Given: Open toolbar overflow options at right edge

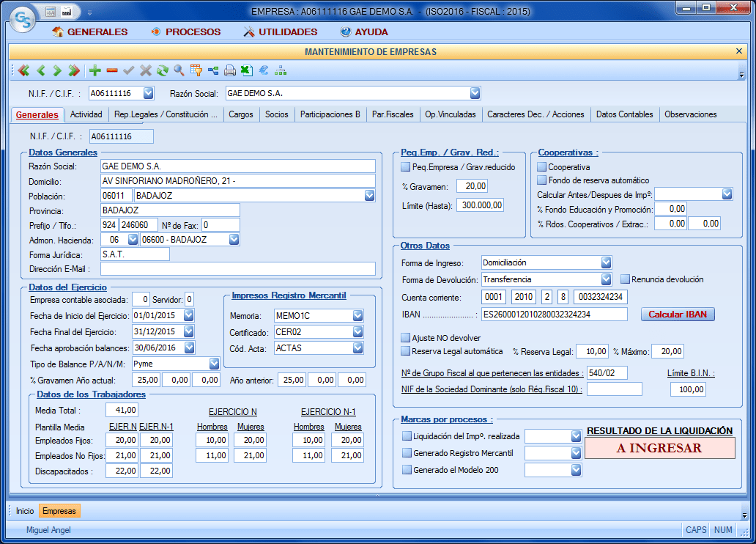Looking at the screenshot, I should (x=741, y=74).
